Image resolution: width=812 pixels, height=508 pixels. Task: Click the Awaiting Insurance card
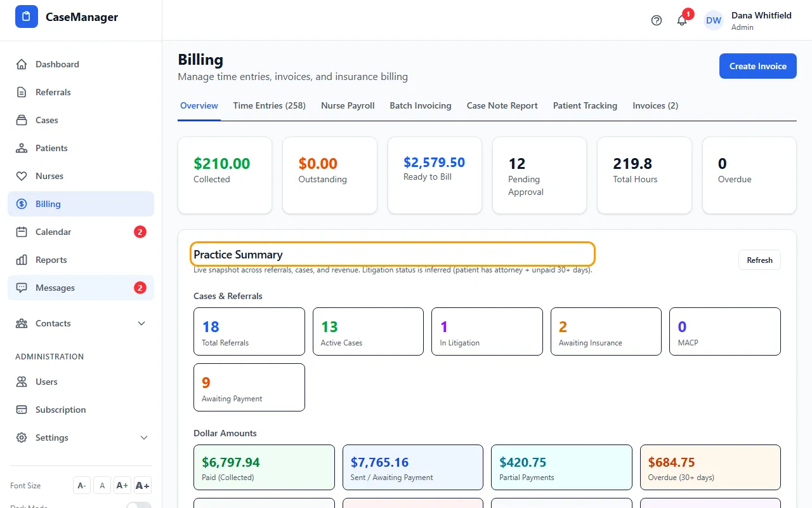pyautogui.click(x=606, y=331)
